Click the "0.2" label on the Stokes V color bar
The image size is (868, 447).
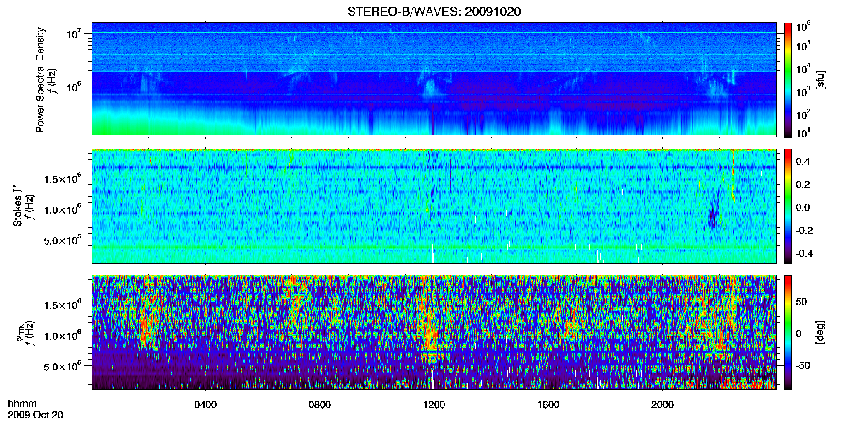point(803,185)
